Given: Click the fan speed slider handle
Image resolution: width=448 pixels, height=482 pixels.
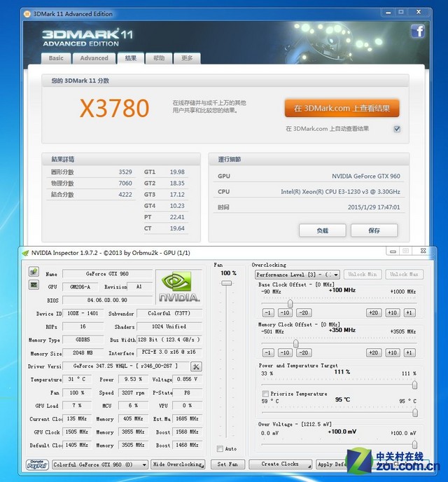Looking at the screenshot, I should pyautogui.click(x=227, y=283).
